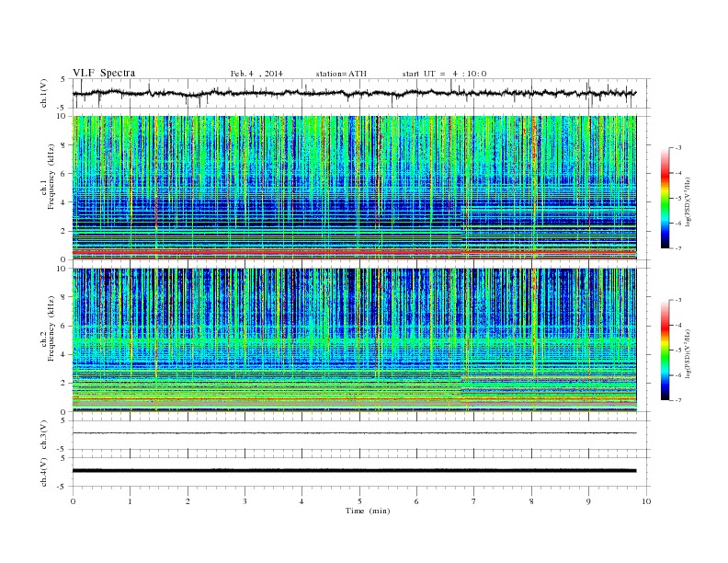Screen dimensions: 728x563
Task: Click the "Time (min)" x-axis label
Action: (x=368, y=511)
